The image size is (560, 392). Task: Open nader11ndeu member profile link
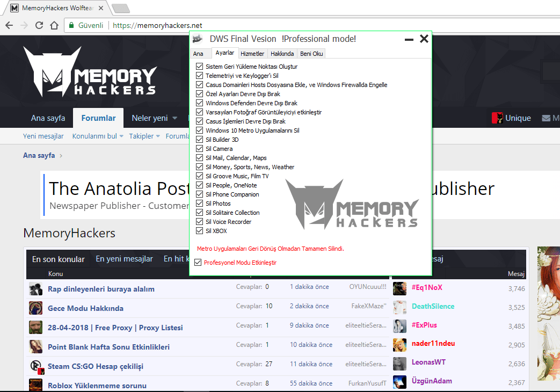(433, 343)
